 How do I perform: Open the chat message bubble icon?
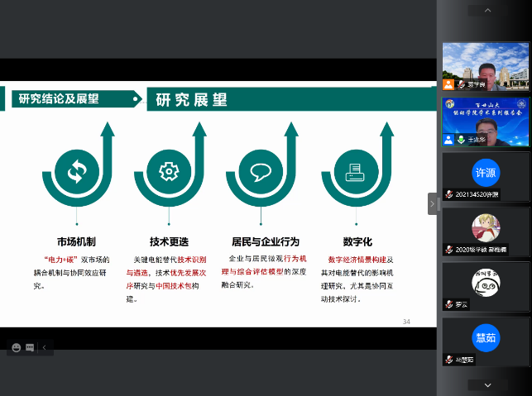tap(30, 348)
